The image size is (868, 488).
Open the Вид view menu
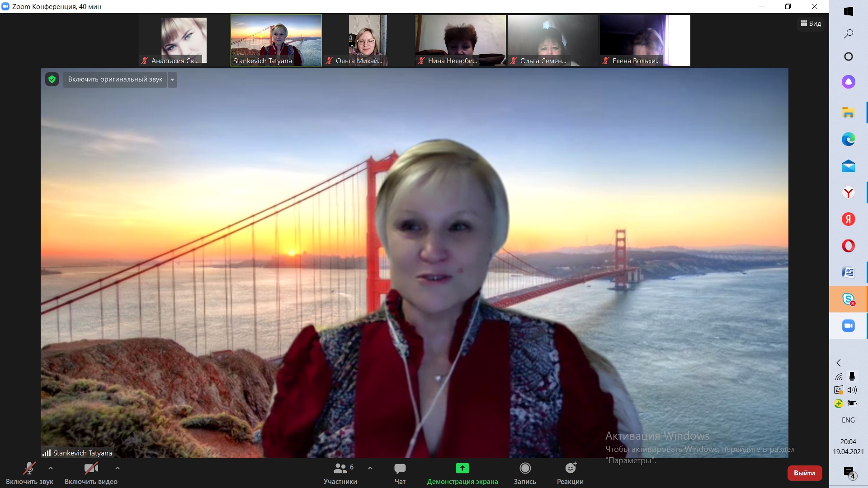pos(811,23)
